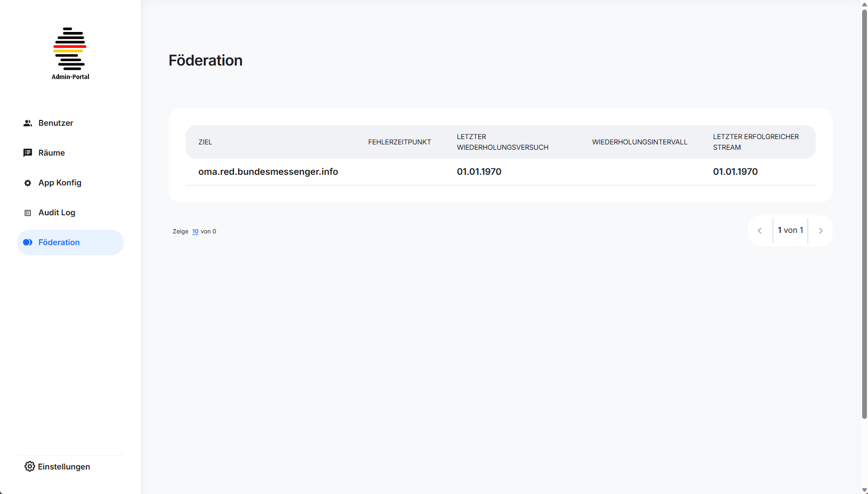Click the last retry date 01.01.1970
This screenshot has height=494, width=868.
[x=479, y=172]
